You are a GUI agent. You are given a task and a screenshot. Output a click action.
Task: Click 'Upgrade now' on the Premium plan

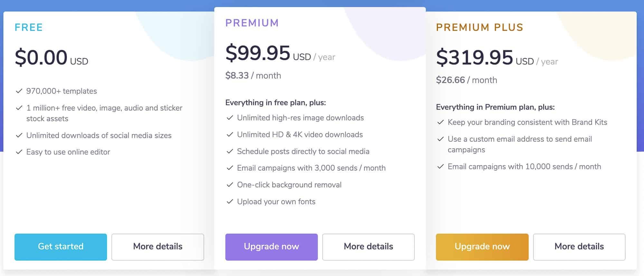(x=271, y=247)
